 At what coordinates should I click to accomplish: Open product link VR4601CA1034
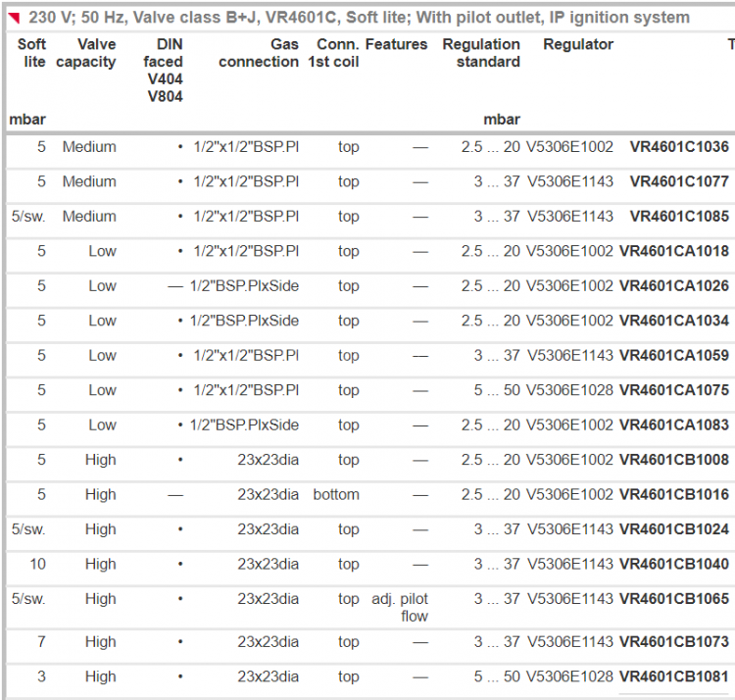674,321
